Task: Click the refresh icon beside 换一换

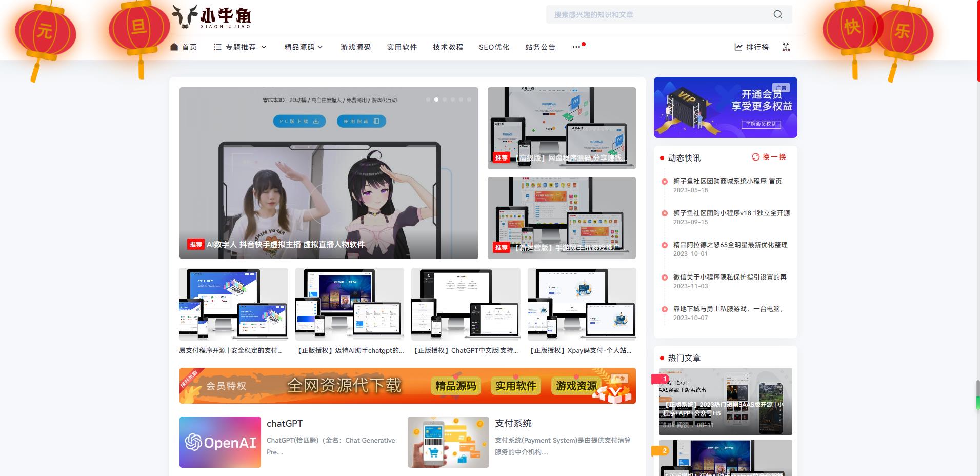Action: (755, 157)
